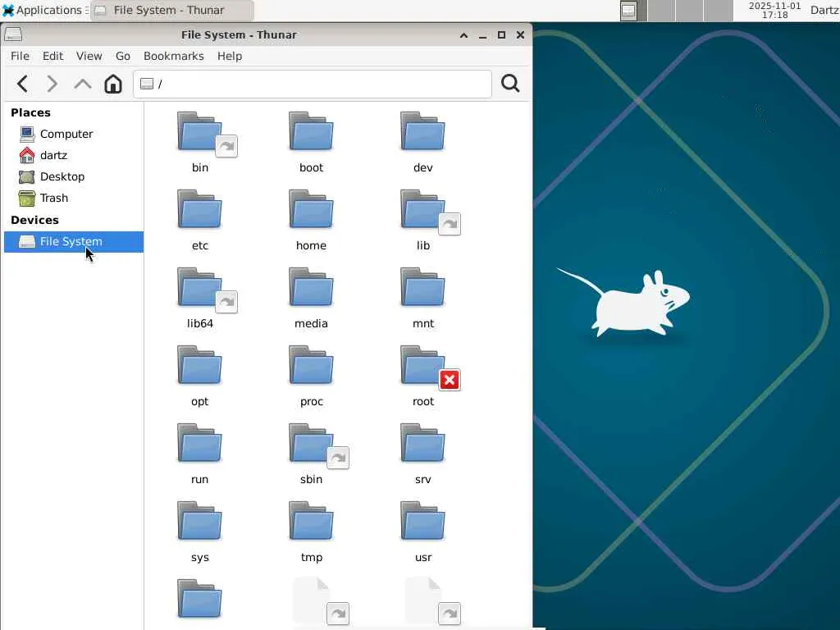Open Desktop in the Places sidebar

[x=74, y=177]
